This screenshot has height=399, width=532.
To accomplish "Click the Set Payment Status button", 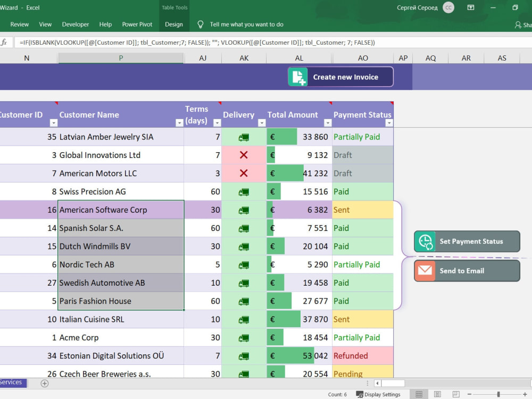I will click(467, 241).
